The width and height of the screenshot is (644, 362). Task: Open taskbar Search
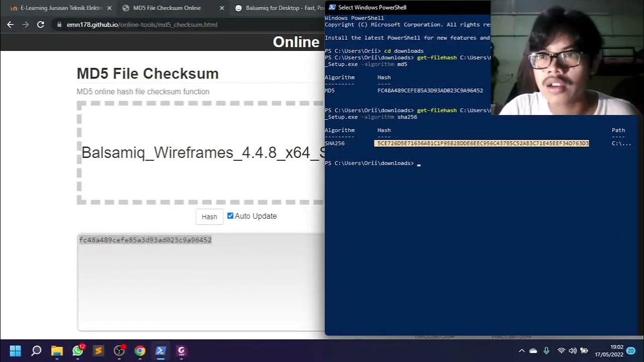pyautogui.click(x=36, y=350)
